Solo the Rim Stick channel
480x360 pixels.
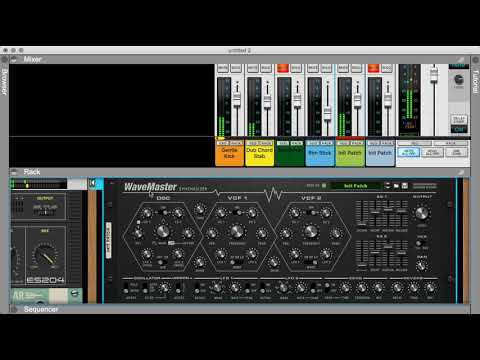click(x=326, y=68)
